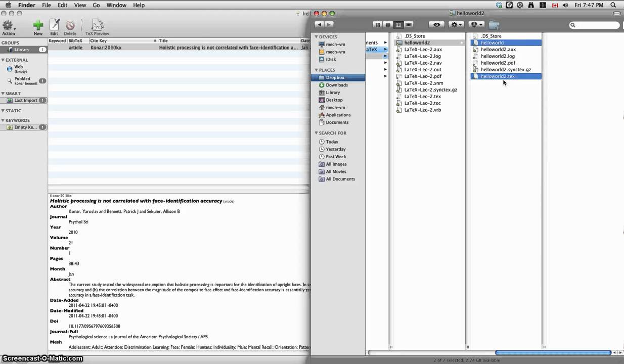Select Empty Keywords group in BibDesk

[24, 127]
